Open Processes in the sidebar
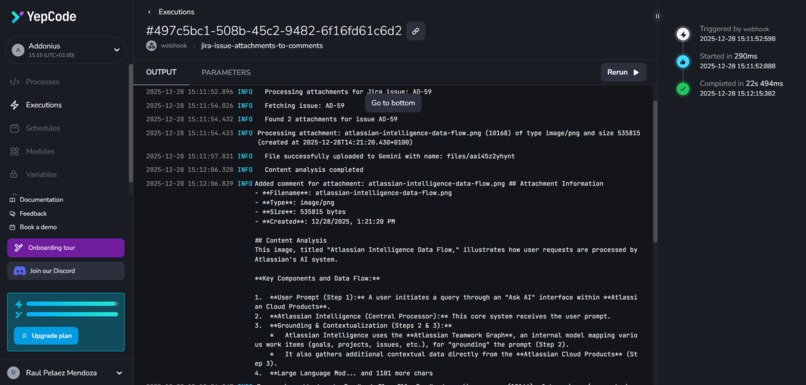 [x=42, y=82]
